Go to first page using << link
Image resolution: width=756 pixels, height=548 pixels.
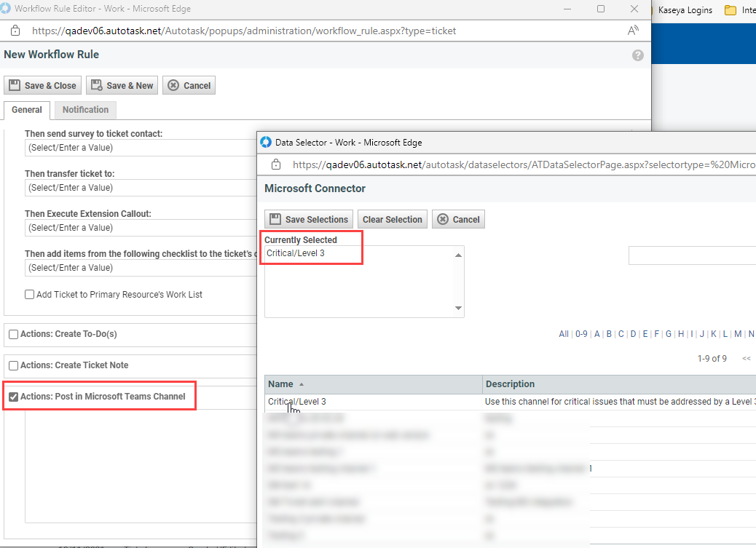tap(747, 359)
